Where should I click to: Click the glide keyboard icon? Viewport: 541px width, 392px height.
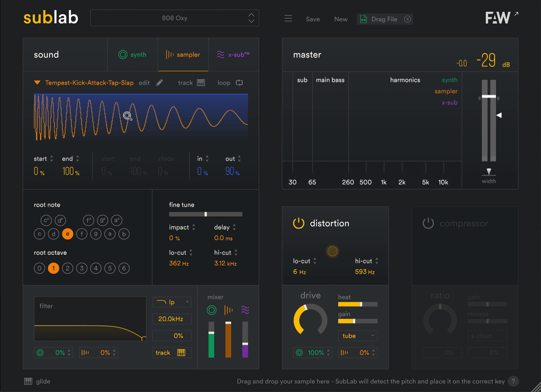[28, 381]
